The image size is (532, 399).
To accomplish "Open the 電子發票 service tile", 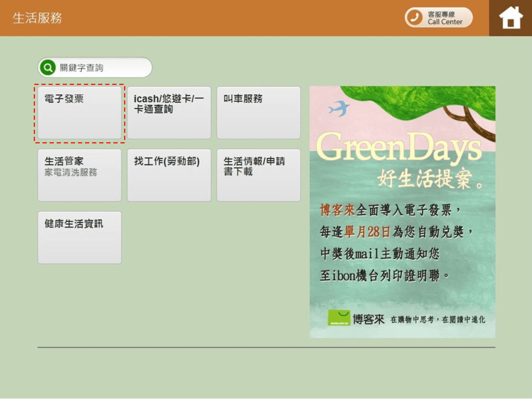I will [79, 113].
